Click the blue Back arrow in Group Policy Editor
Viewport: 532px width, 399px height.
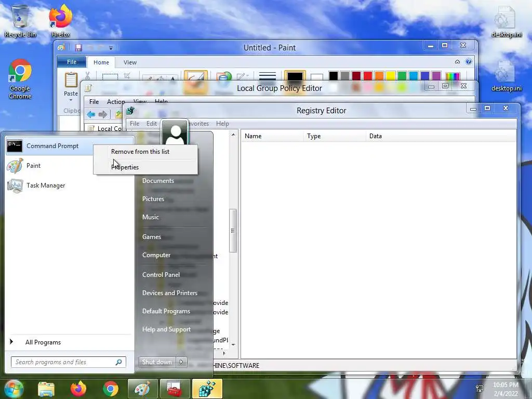pyautogui.click(x=91, y=114)
